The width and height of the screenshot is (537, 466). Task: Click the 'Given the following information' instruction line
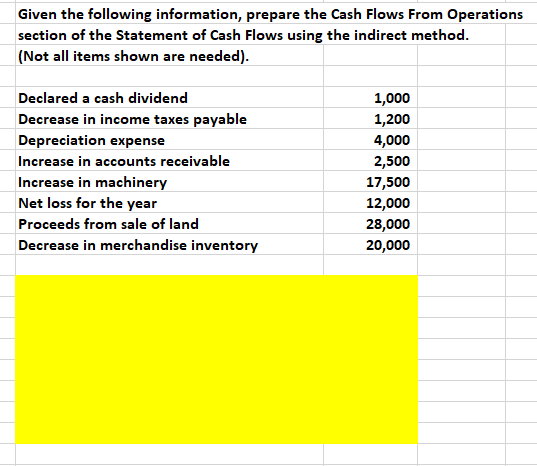tap(270, 14)
